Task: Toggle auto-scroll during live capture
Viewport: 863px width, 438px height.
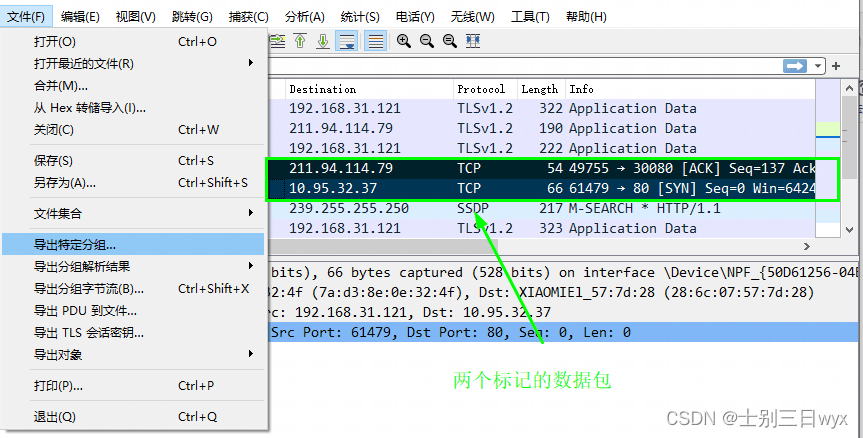Action: (x=347, y=41)
